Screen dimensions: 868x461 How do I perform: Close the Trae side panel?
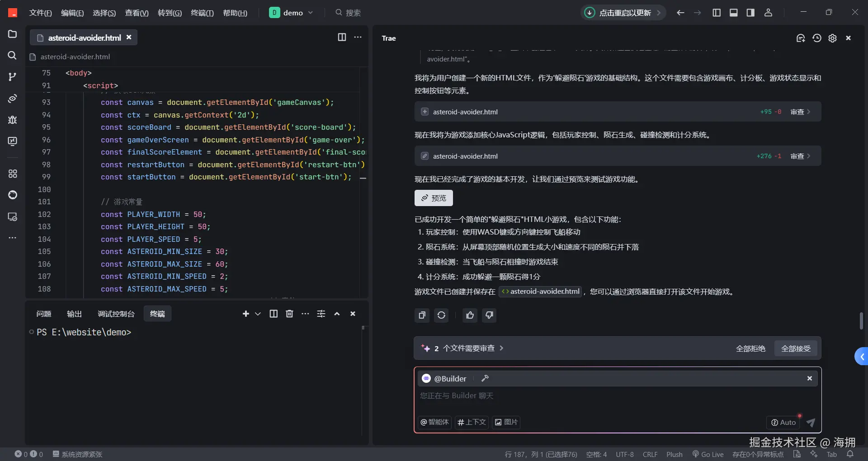848,38
